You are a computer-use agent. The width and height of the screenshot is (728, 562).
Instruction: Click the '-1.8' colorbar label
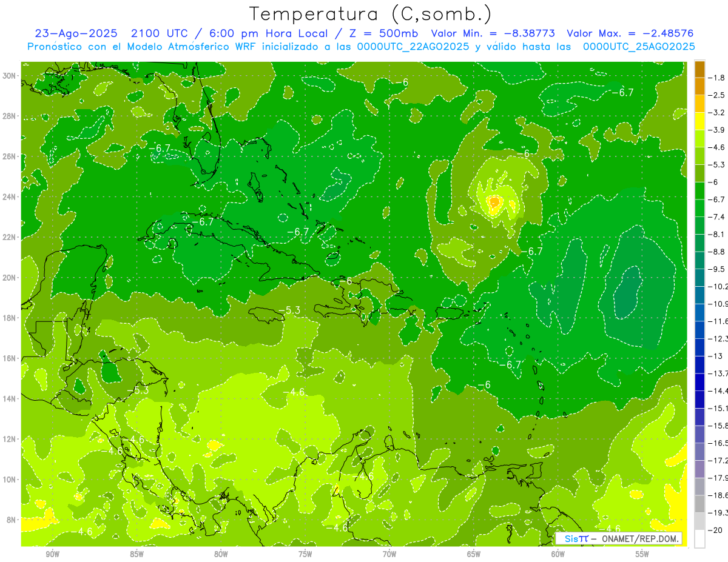(x=716, y=78)
